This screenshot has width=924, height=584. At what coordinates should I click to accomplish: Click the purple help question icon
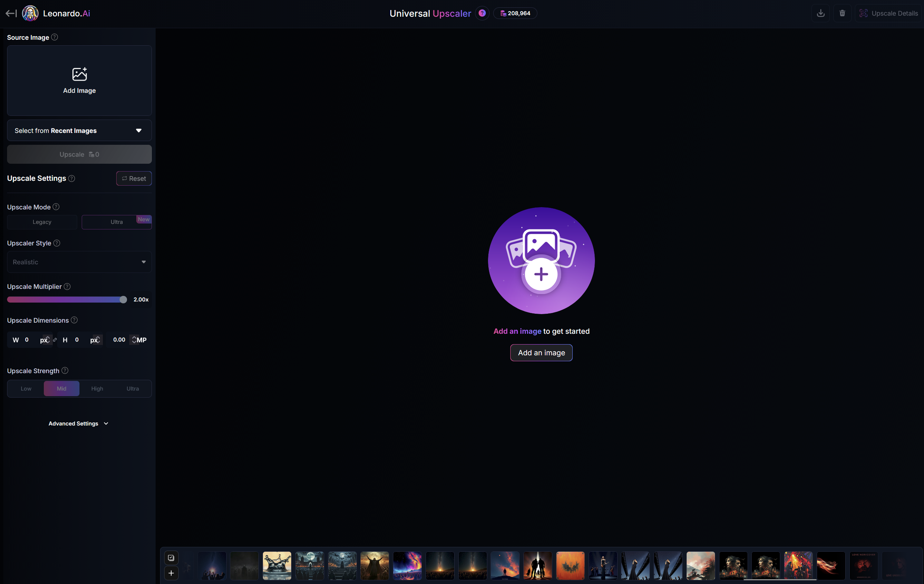pos(482,13)
